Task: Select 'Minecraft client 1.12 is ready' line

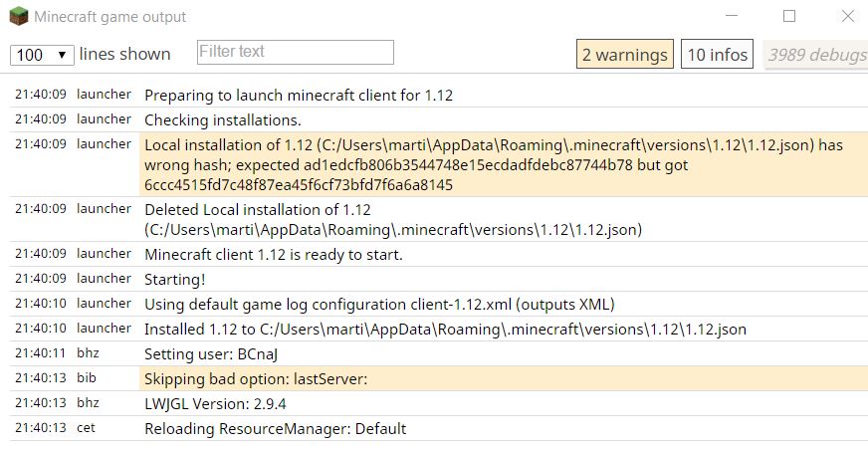Action: point(274,255)
